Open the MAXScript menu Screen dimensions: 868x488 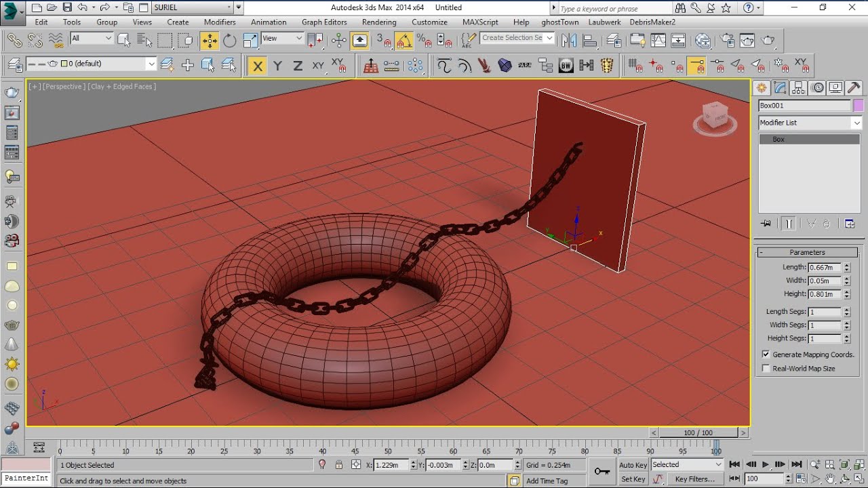pos(480,22)
